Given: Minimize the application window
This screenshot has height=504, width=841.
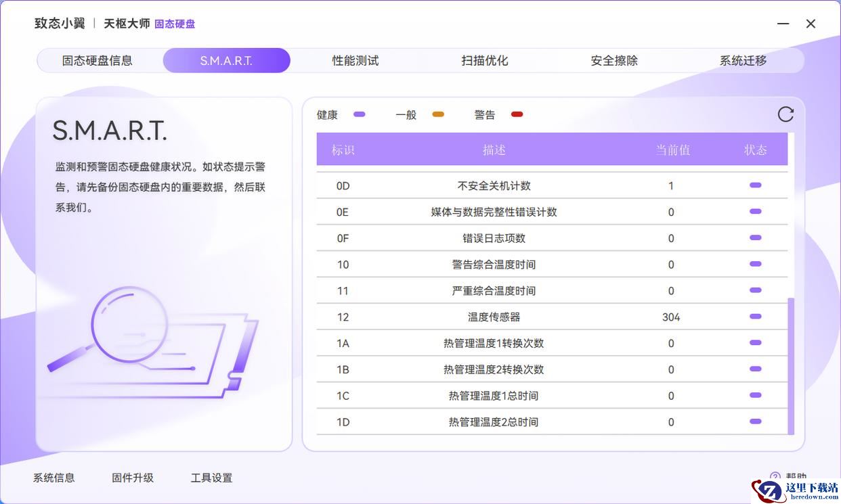Looking at the screenshot, I should (783, 24).
